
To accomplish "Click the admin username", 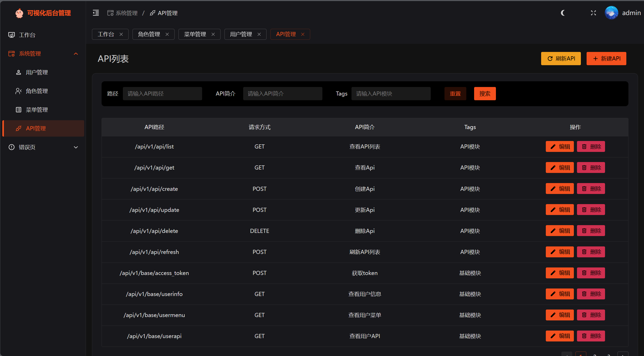I will pyautogui.click(x=631, y=13).
